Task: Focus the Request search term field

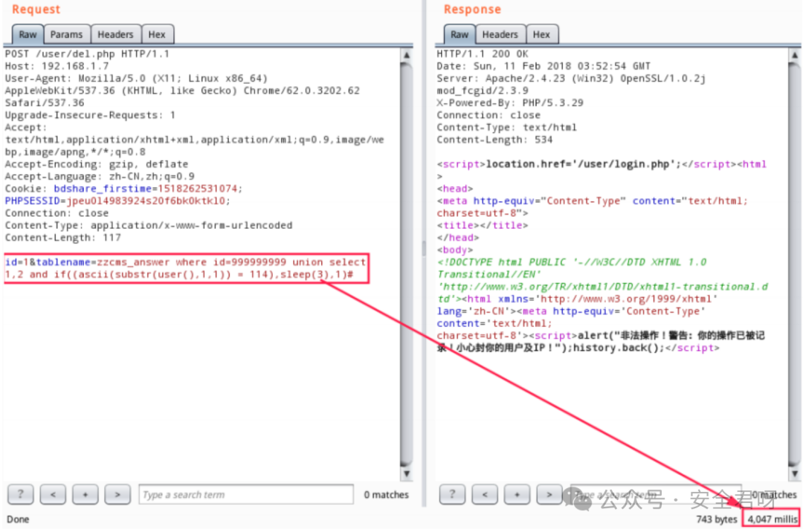Action: pos(246,495)
